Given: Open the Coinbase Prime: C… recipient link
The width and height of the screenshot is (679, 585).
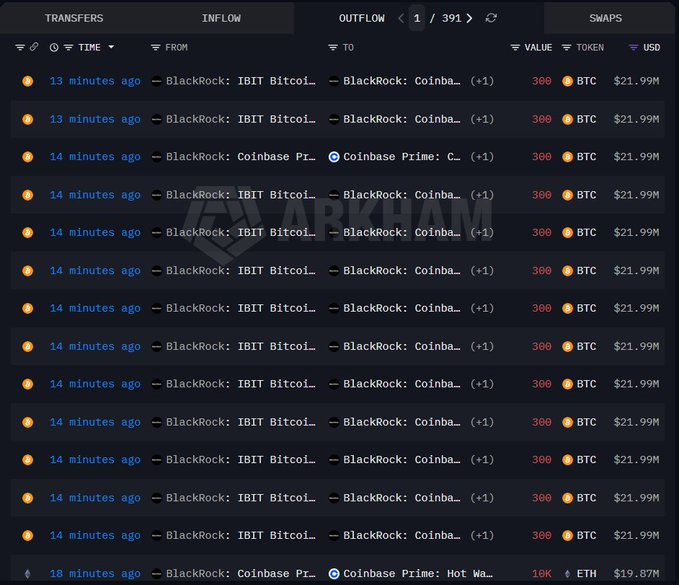Looking at the screenshot, I should (x=401, y=157).
